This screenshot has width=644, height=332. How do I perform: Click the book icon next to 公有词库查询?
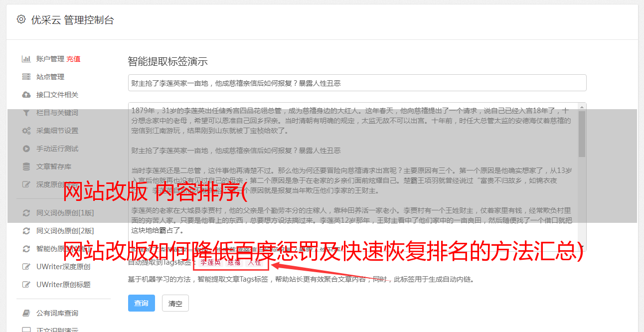(26, 313)
